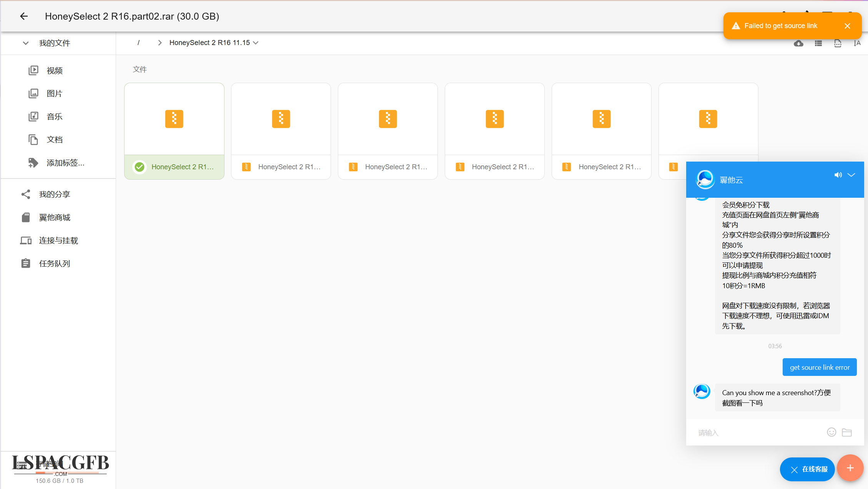Image resolution: width=868 pixels, height=489 pixels.
Task: Mute chat sound with speaker icon
Action: 838,175
